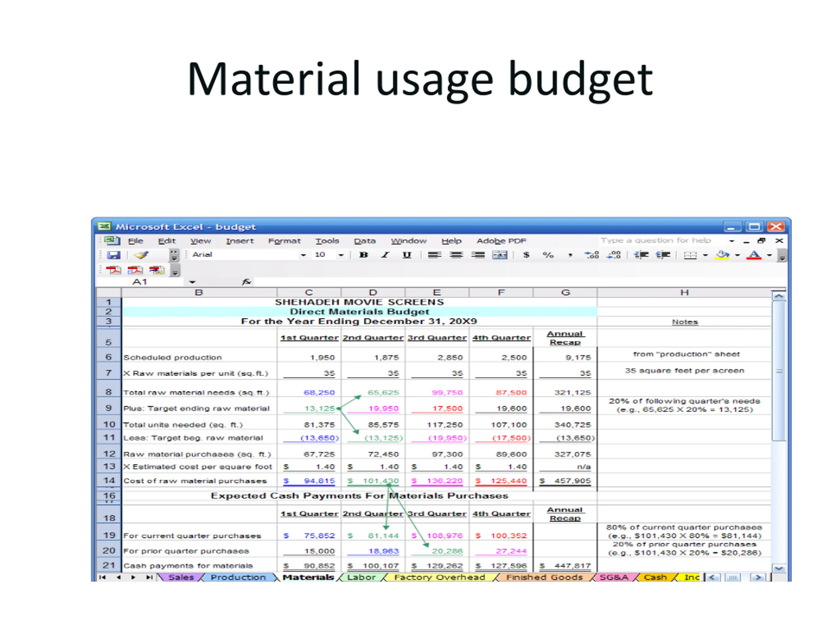The width and height of the screenshot is (840, 630).
Task: Open the font size dropdown
Action: (341, 255)
